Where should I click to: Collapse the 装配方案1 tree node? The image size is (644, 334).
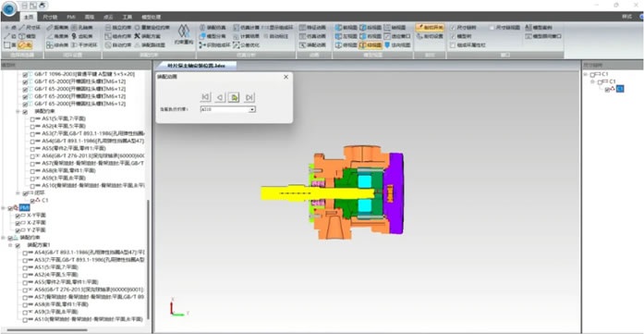point(11,245)
